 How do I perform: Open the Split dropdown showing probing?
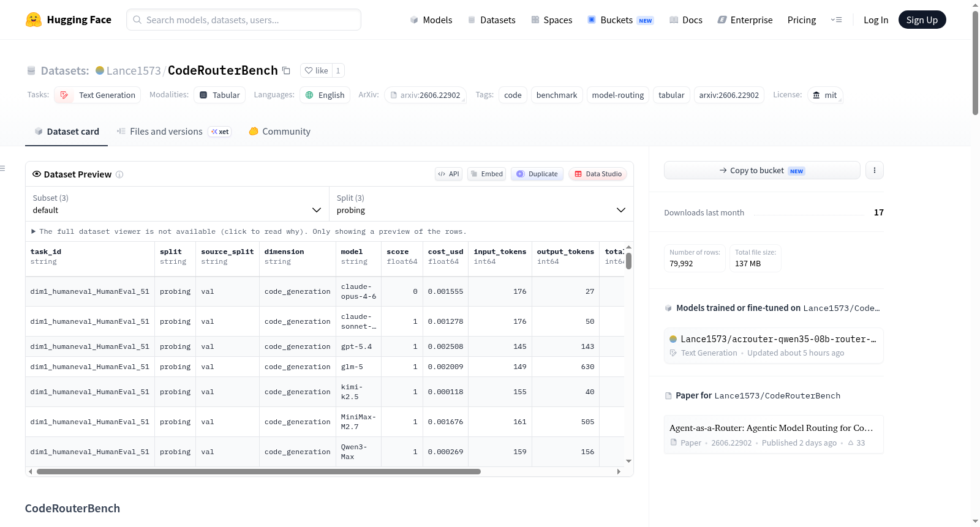pyautogui.click(x=481, y=204)
